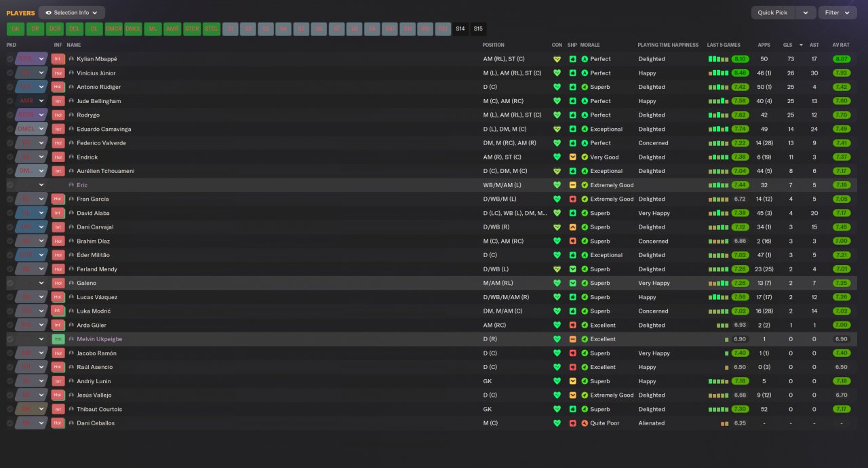The height and width of the screenshot is (468, 868).
Task: Click the Quick Pick button
Action: 773,12
